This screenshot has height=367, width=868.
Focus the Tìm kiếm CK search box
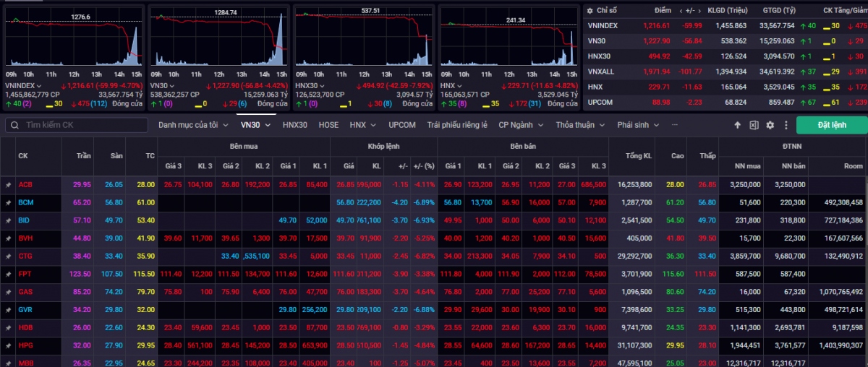click(76, 125)
